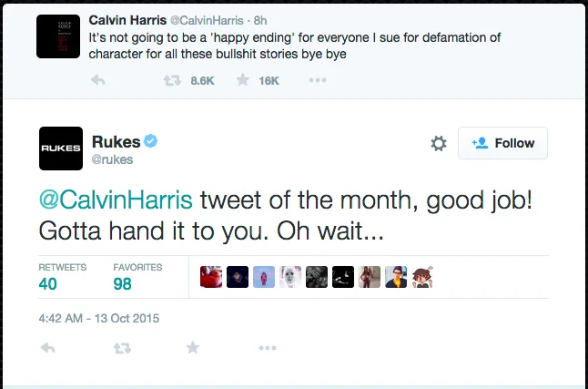Retweet the Calvin Harris tweet
Image resolution: width=588 pixels, height=389 pixels.
(x=170, y=80)
